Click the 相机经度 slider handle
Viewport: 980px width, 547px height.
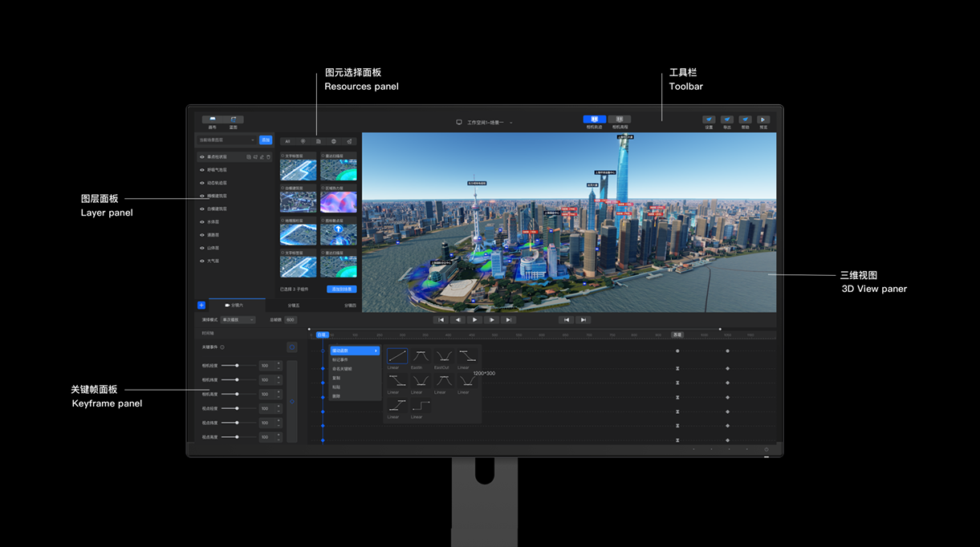click(237, 366)
